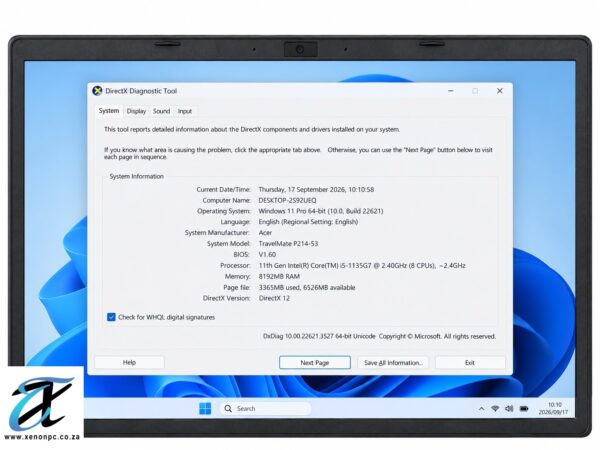The image size is (600, 450).
Task: Close the DirectX Diagnostic Tool window
Action: coord(500,91)
